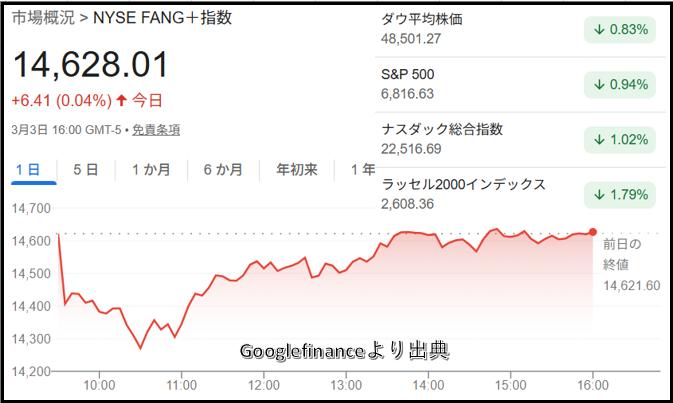The height and width of the screenshot is (403, 673).
Task: Open the 免責条項 disclaimer link
Action: click(x=156, y=129)
